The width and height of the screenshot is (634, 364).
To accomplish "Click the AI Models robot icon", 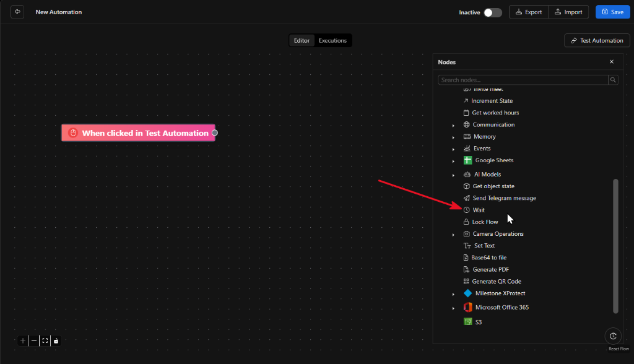I will pos(467,175).
